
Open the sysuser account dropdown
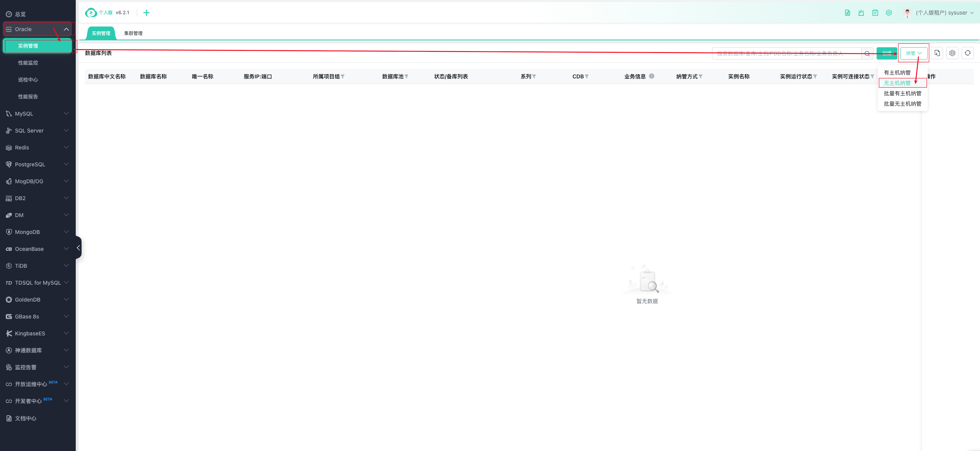click(x=944, y=13)
